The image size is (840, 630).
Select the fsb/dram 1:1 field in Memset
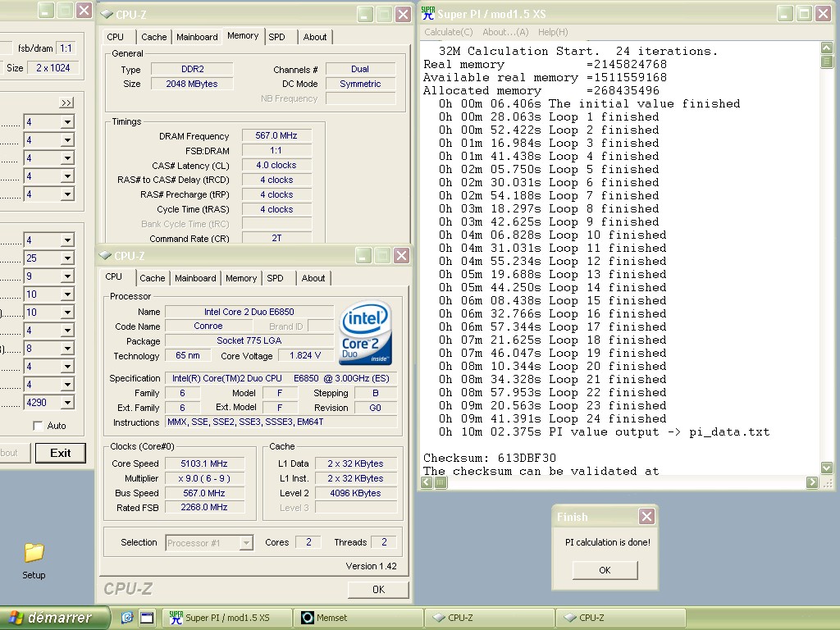pos(66,48)
